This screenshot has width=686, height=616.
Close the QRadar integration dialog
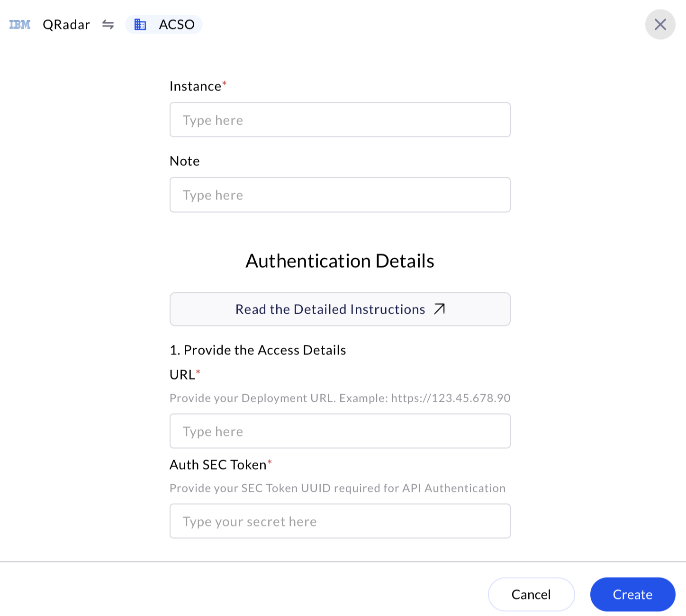pos(660,25)
